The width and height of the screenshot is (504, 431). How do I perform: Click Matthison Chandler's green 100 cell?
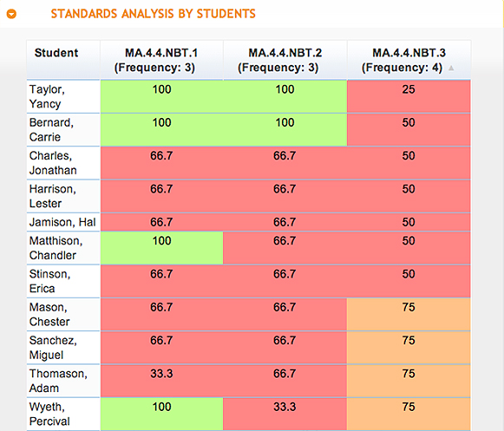(x=161, y=248)
